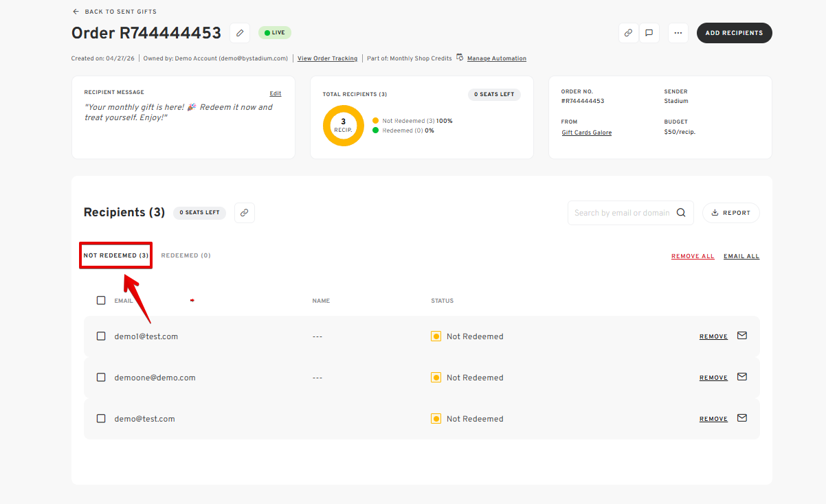Open the three-dots more options menu
The height and width of the screenshot is (504, 826).
click(678, 33)
